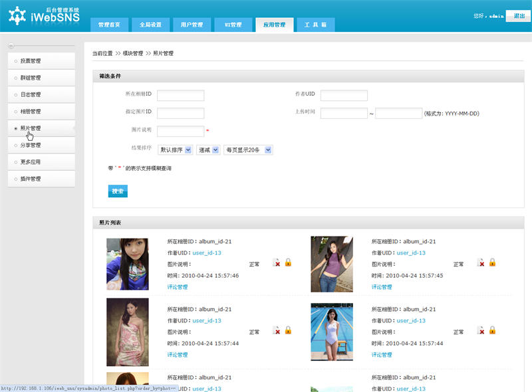Image resolution: width=532 pixels, height=392 pixels.
Task: Focus the 图片说明 input field
Action: pyautogui.click(x=180, y=131)
